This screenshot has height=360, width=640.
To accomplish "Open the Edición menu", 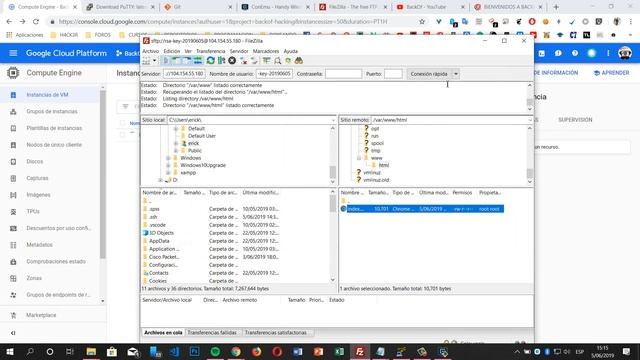I will click(172, 51).
